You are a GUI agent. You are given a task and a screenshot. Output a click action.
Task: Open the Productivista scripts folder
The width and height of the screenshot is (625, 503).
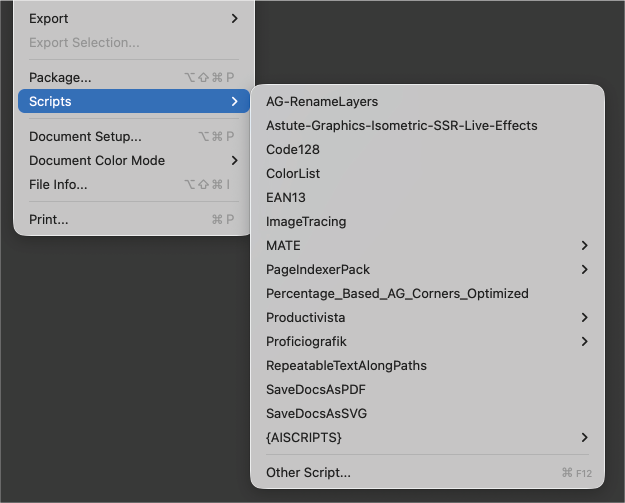427,317
